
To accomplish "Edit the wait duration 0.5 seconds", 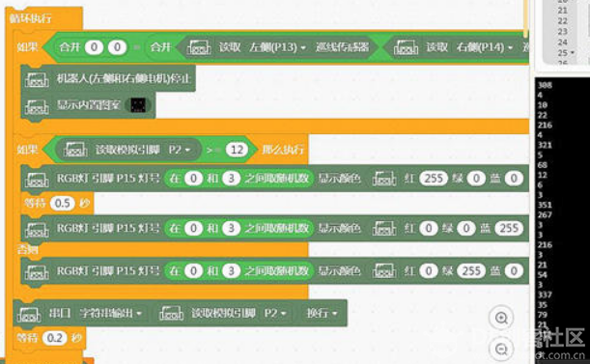I will tap(62, 204).
